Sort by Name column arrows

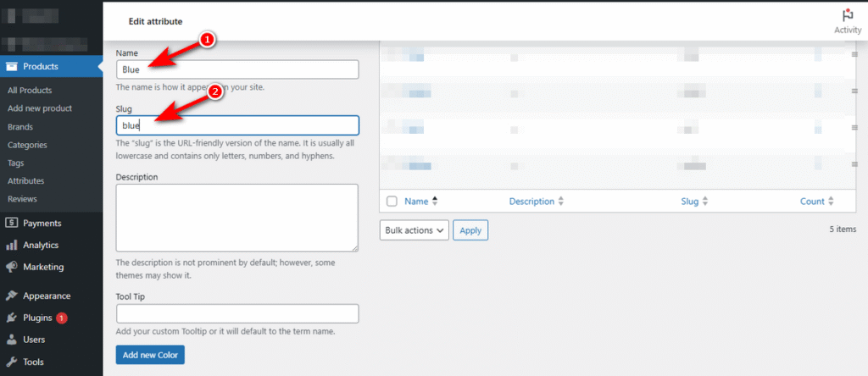tap(435, 202)
